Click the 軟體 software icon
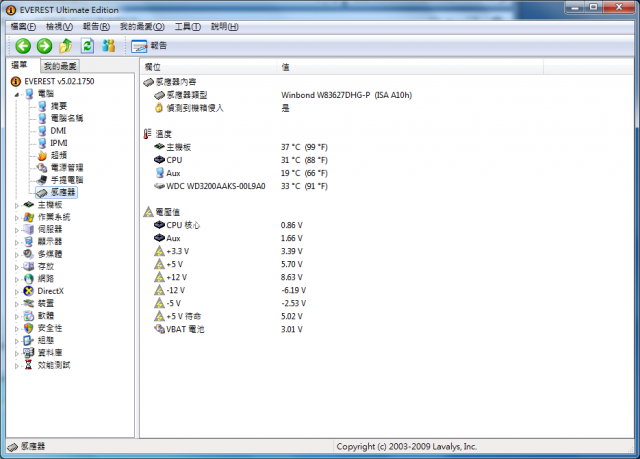640x459 pixels. (x=29, y=315)
